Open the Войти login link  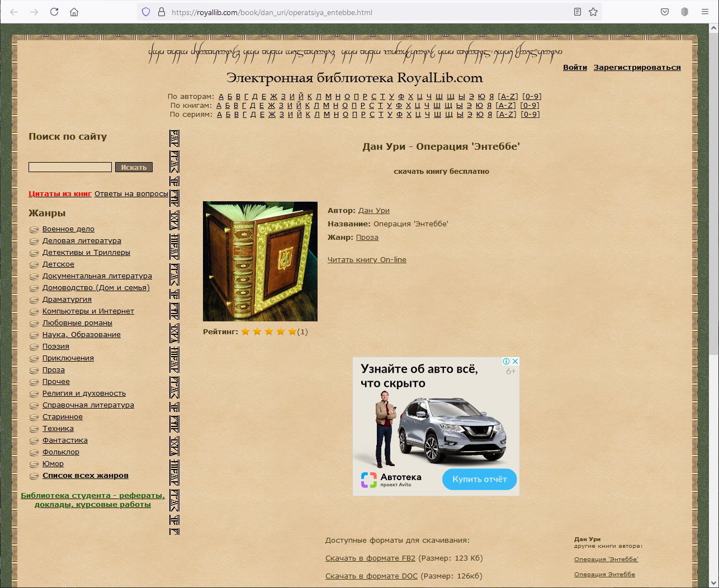[x=575, y=68]
